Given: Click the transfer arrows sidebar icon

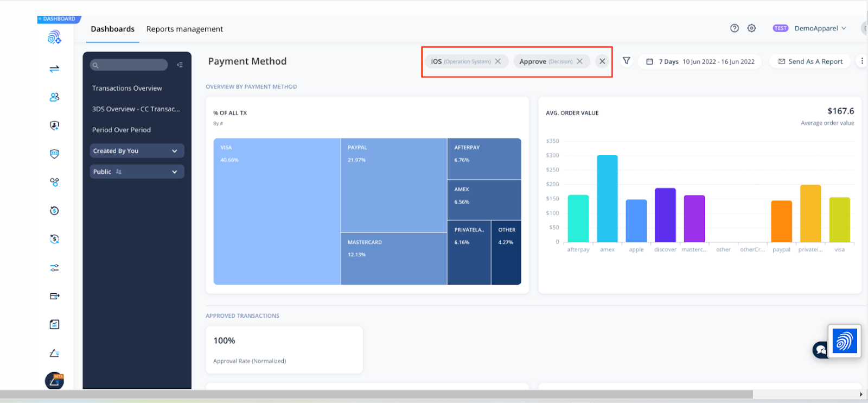Looking at the screenshot, I should tap(54, 69).
